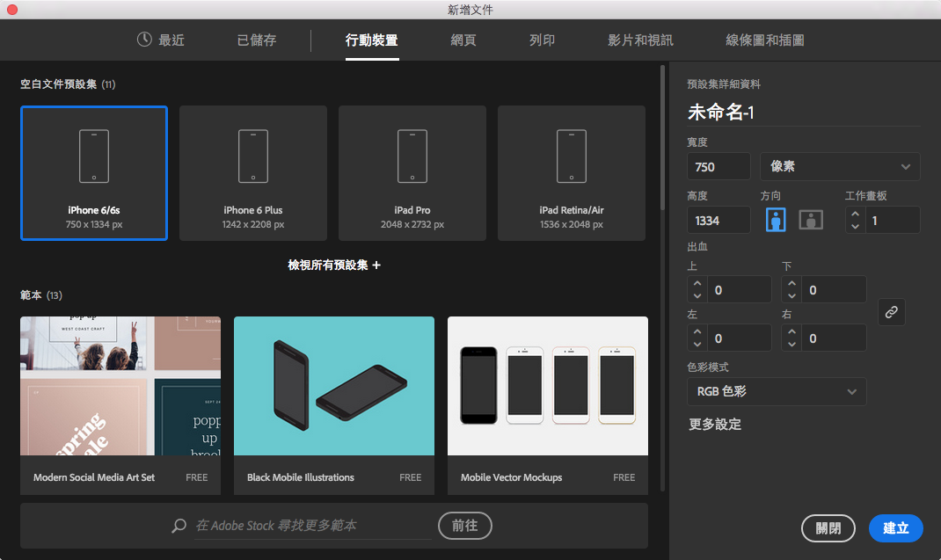The image size is (941, 560).
Task: Click the Adobe Stock template search field
Action: [313, 526]
